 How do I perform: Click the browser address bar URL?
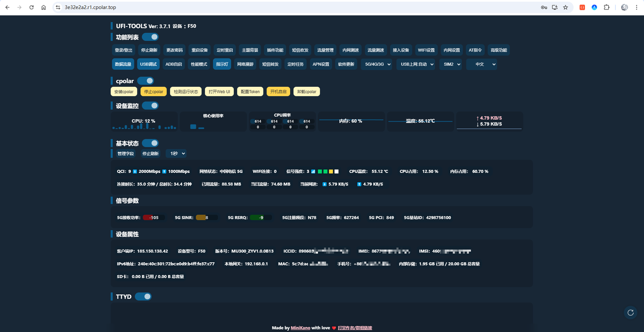(90, 8)
